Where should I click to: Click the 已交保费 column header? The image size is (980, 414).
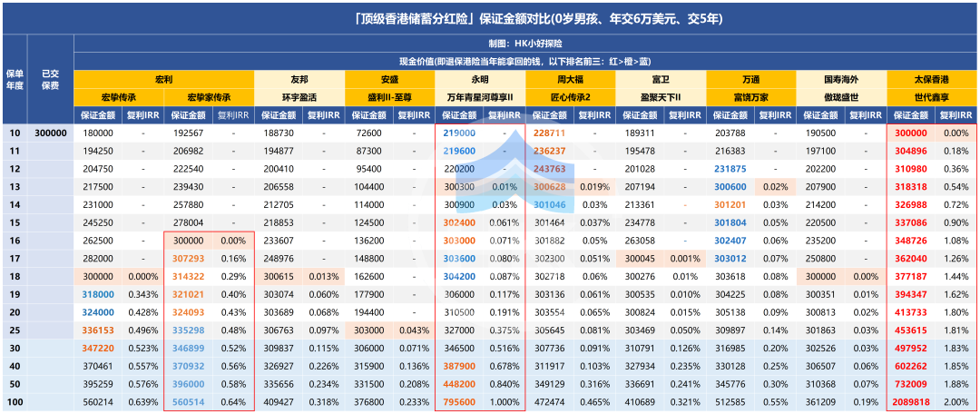tap(51, 80)
